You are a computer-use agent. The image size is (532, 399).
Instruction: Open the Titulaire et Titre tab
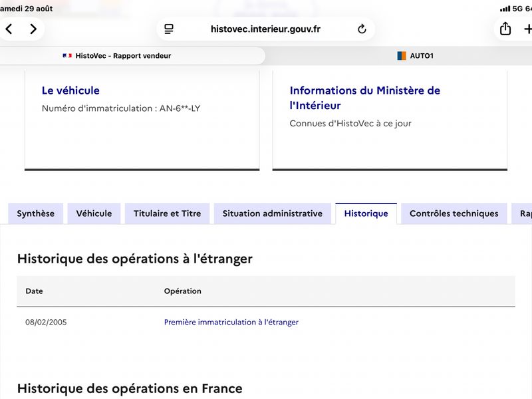click(x=168, y=213)
